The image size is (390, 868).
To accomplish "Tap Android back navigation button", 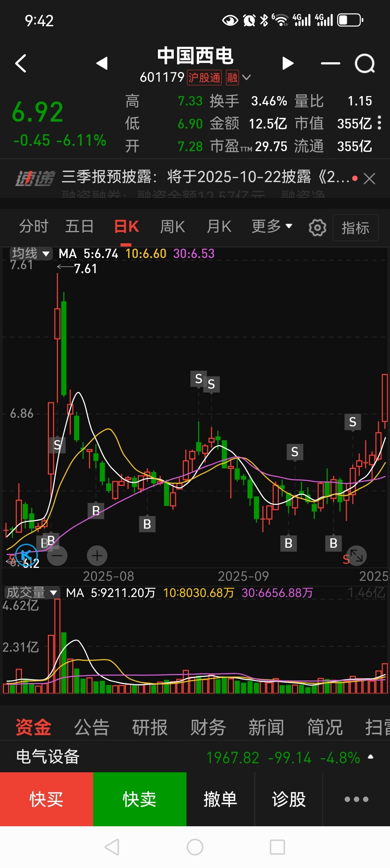I will (x=112, y=847).
